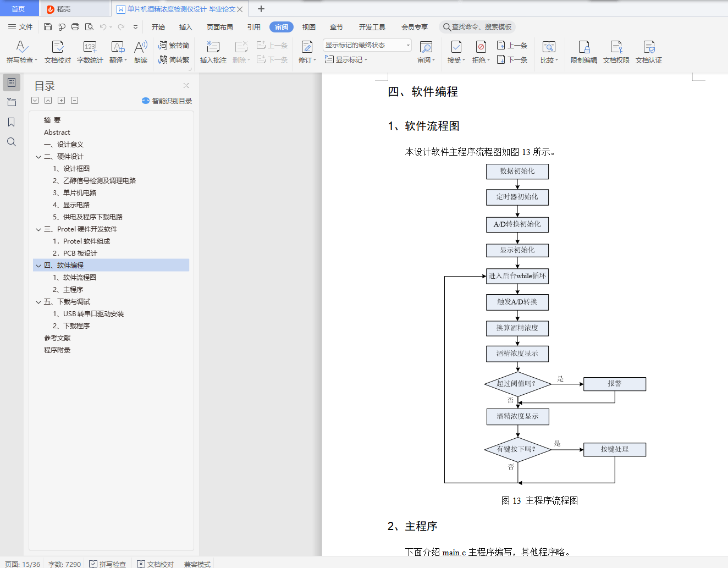
Task: Open the 接受 dropdown
Action: point(464,60)
